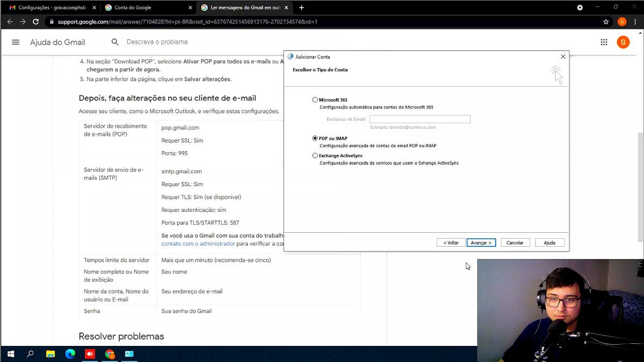This screenshot has height=362, width=644.
Task: Click the Seu nome table cell
Action: (174, 272)
